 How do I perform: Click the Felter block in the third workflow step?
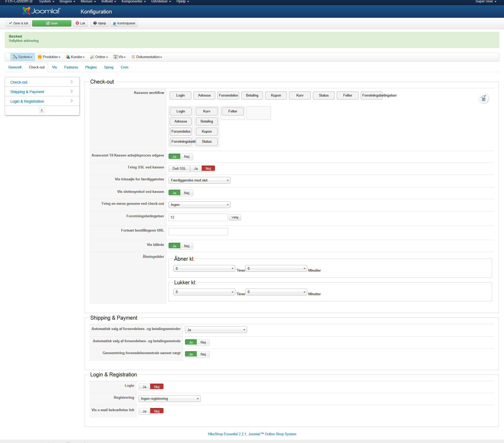[x=233, y=111]
